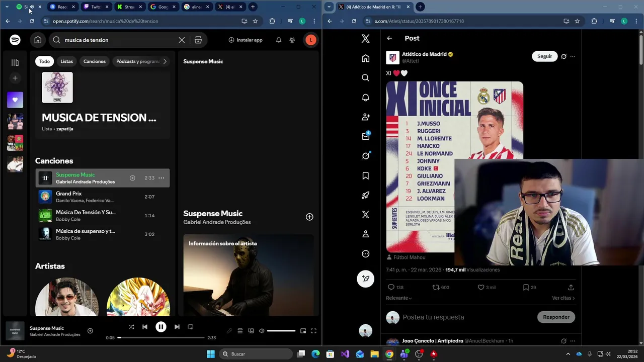The image size is (644, 362).
Task: Seek on the song progress bar
Action: click(161, 338)
